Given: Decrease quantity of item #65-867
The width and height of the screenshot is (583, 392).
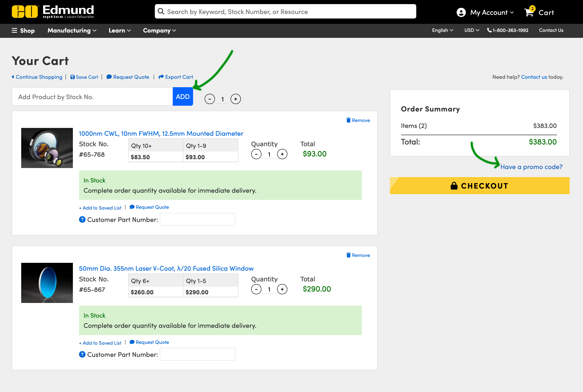Looking at the screenshot, I should 256,289.
